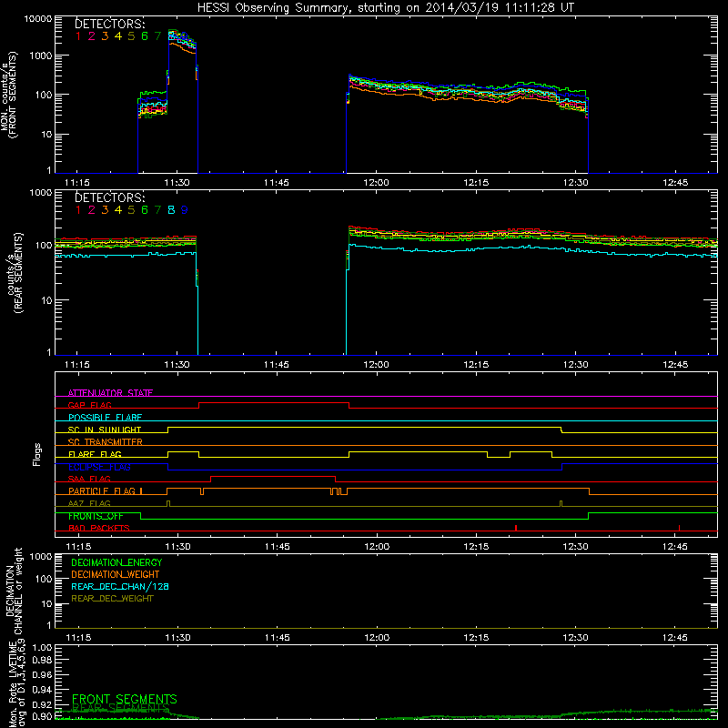Select the AAZ_FLAG label
The height and width of the screenshot is (728, 728).
click(89, 504)
